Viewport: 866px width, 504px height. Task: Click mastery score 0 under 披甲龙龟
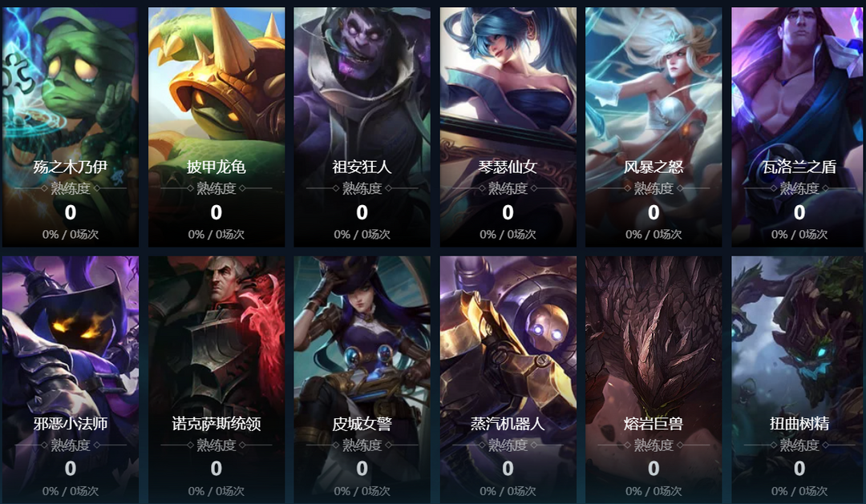point(216,212)
